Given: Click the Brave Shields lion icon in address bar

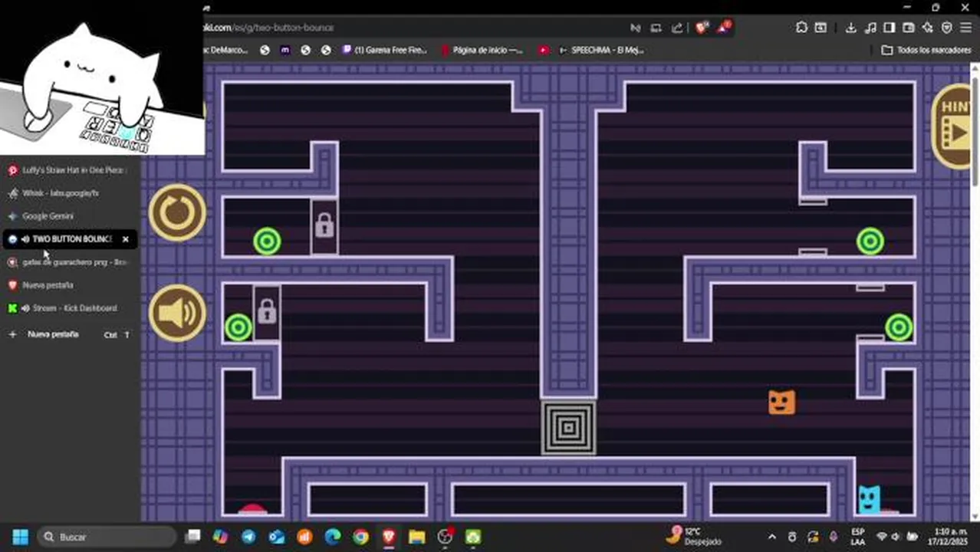Looking at the screenshot, I should 702,28.
